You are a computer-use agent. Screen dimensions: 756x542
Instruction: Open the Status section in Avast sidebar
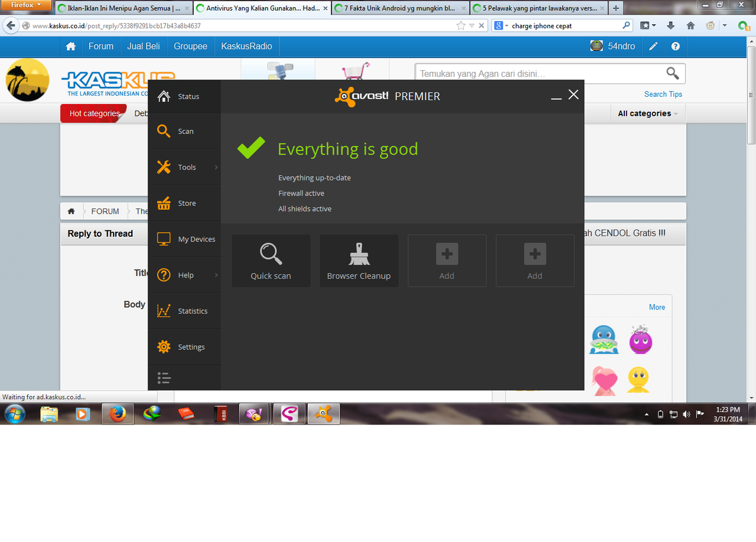point(184,96)
